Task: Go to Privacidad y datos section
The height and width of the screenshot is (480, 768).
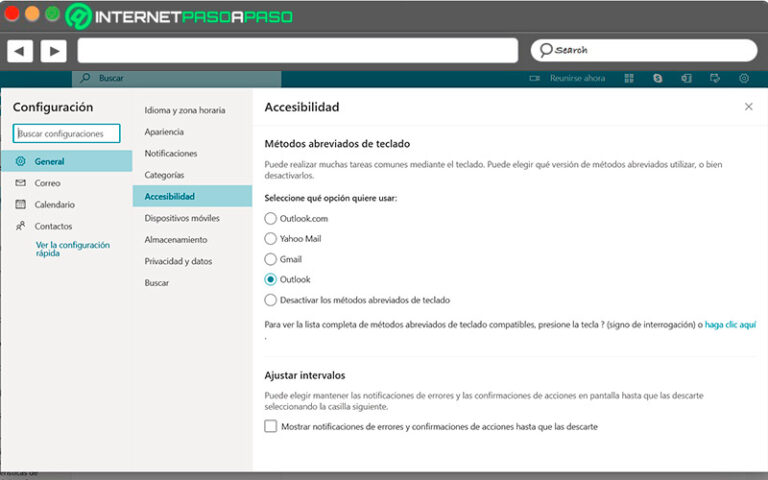Action: (178, 261)
